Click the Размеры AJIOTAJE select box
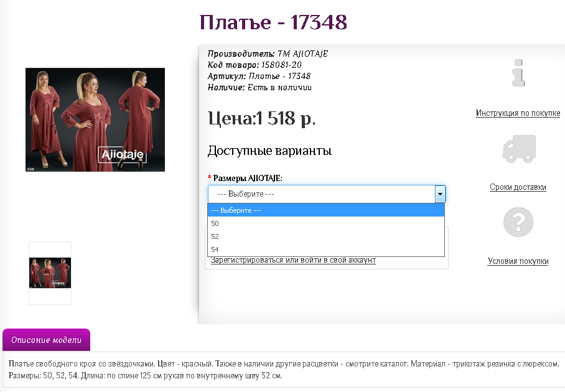The image size is (565, 392). click(x=327, y=194)
